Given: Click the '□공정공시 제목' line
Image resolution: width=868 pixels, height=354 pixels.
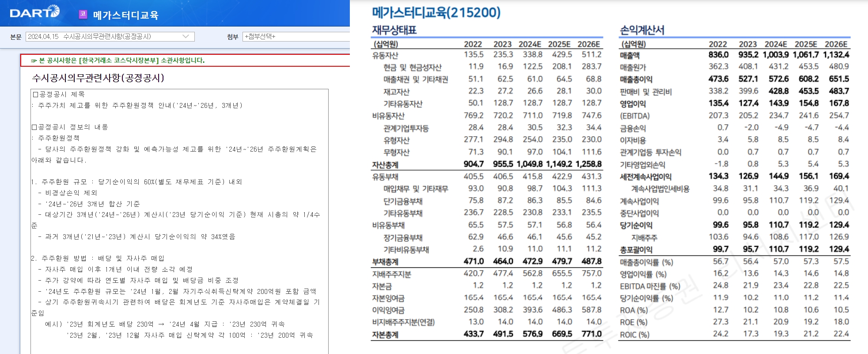Looking at the screenshot, I should [58, 94].
